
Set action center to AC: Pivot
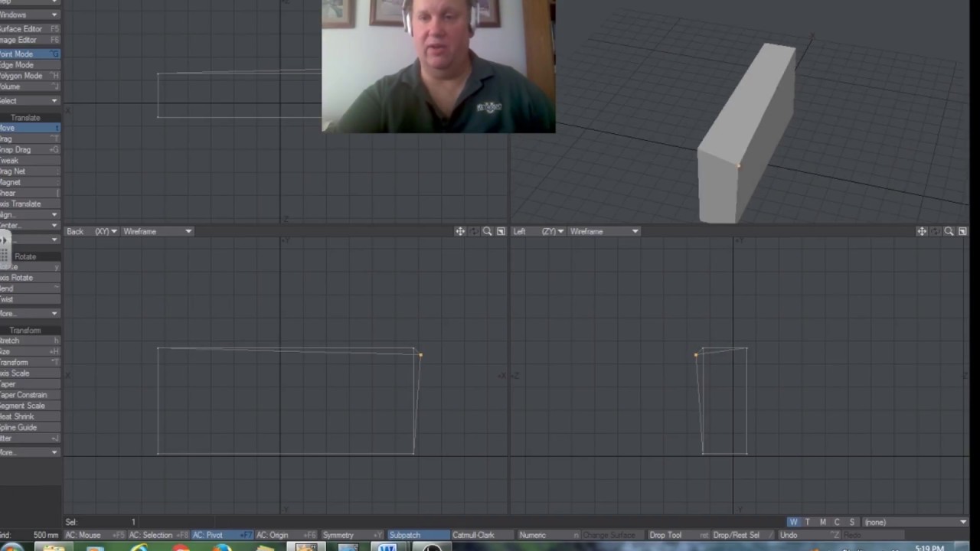coord(222,535)
